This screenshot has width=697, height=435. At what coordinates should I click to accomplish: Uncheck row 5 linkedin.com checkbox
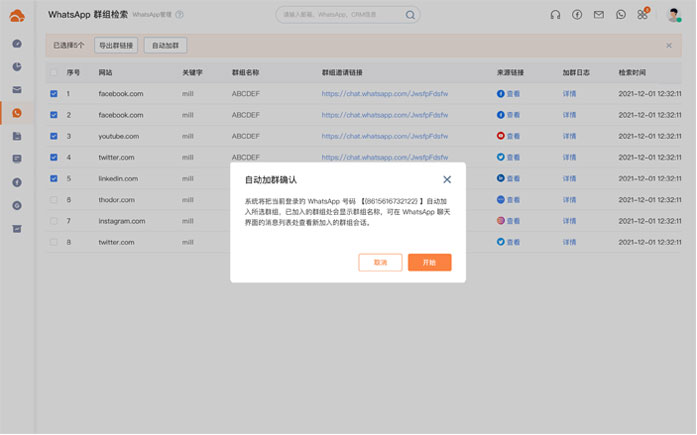pos(53,179)
